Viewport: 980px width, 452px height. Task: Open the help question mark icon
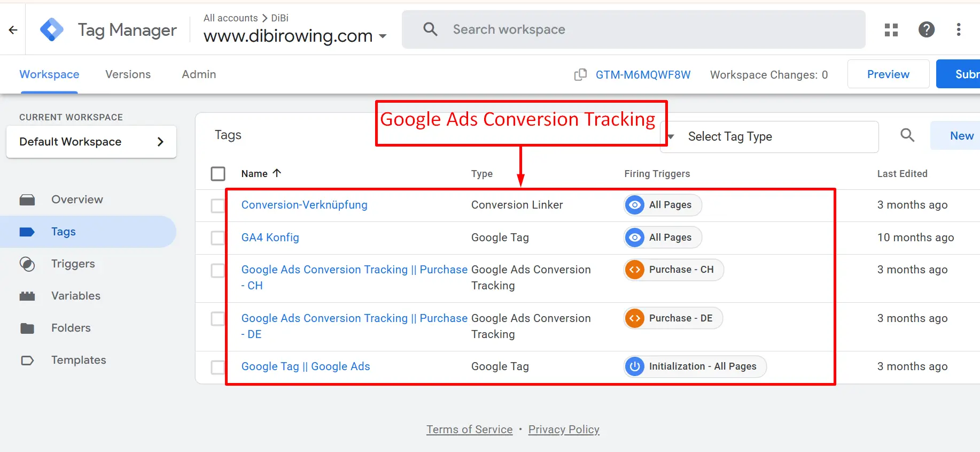[x=927, y=30]
